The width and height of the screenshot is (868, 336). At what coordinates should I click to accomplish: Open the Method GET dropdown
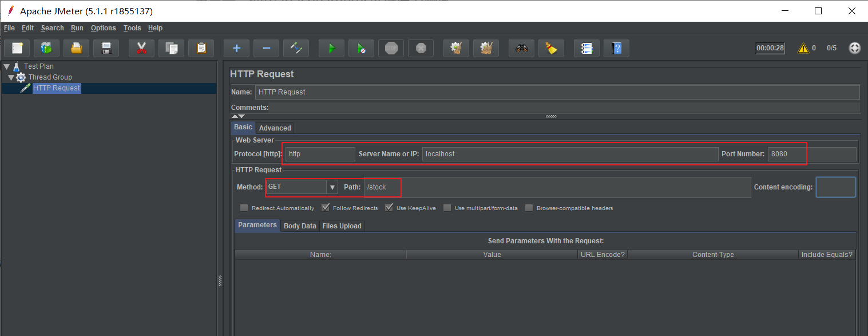(x=332, y=187)
